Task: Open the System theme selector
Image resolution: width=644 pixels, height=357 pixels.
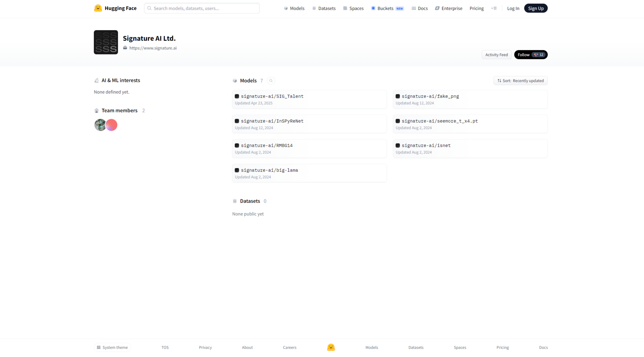Action: click(x=112, y=348)
